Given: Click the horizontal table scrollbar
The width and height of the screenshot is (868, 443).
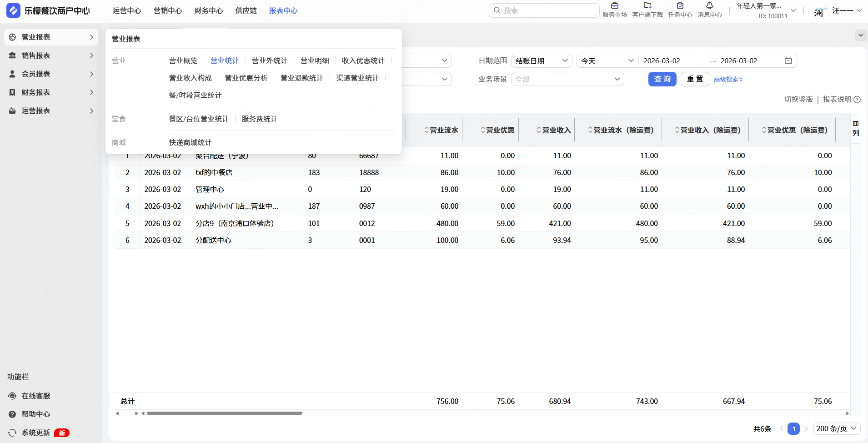Looking at the screenshot, I should coord(225,413).
